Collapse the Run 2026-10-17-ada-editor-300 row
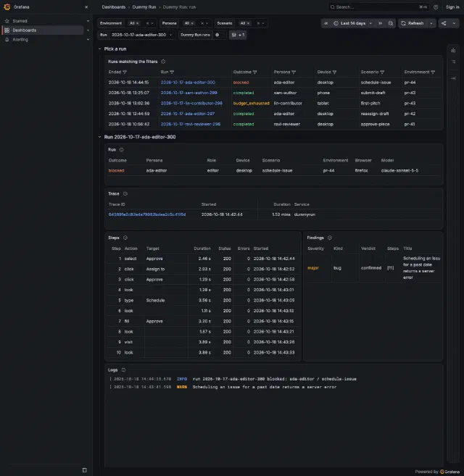The width and height of the screenshot is (464, 476). 99,137
